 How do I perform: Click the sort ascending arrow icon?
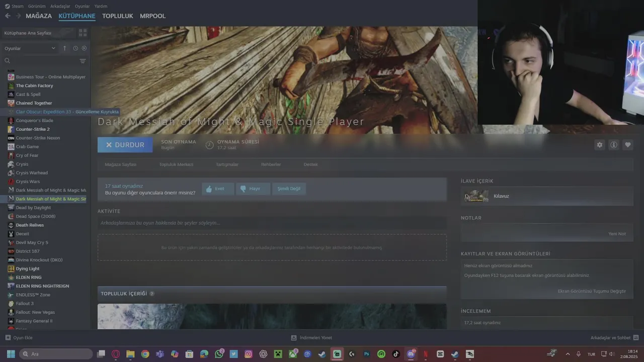[64, 48]
